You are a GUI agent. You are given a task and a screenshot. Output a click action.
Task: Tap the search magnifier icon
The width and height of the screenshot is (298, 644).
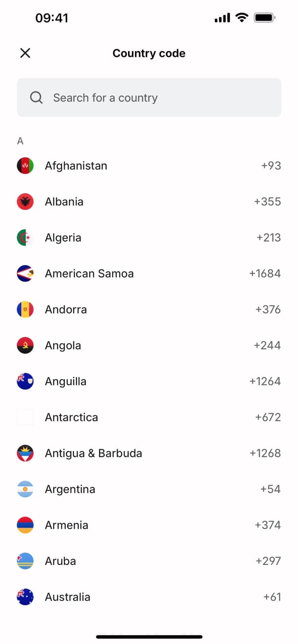tap(37, 98)
